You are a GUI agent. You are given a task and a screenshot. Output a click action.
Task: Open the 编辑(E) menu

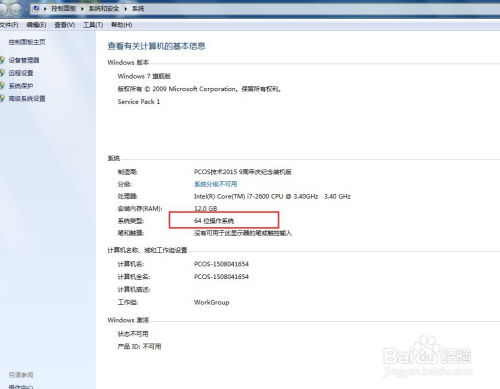click(36, 25)
